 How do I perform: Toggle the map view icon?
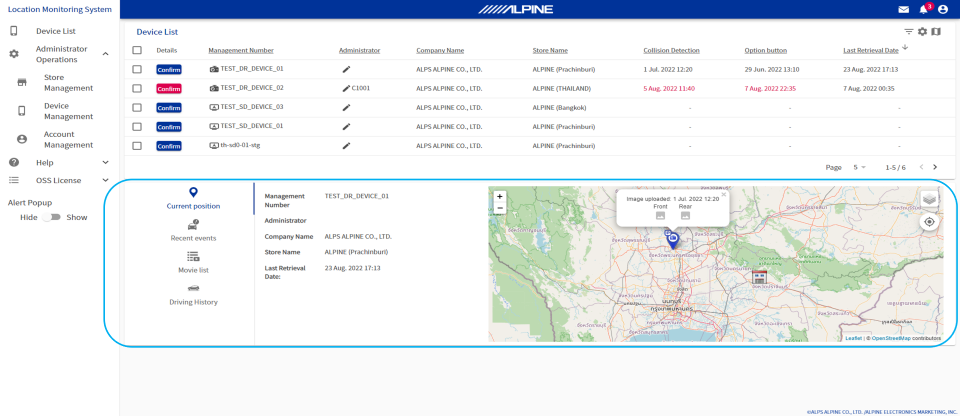[936, 32]
